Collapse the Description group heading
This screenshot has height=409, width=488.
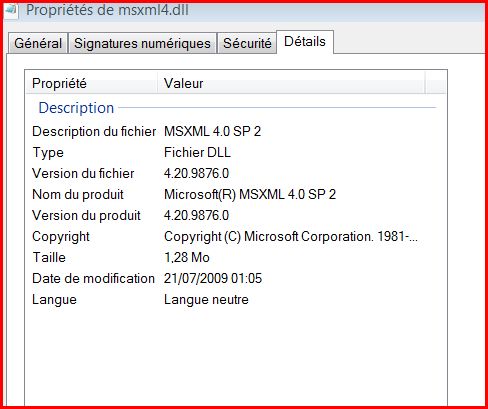click(x=76, y=108)
